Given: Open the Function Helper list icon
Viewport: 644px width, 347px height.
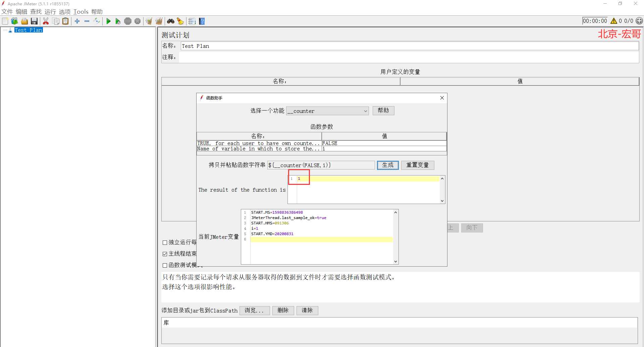Looking at the screenshot, I should [192, 21].
